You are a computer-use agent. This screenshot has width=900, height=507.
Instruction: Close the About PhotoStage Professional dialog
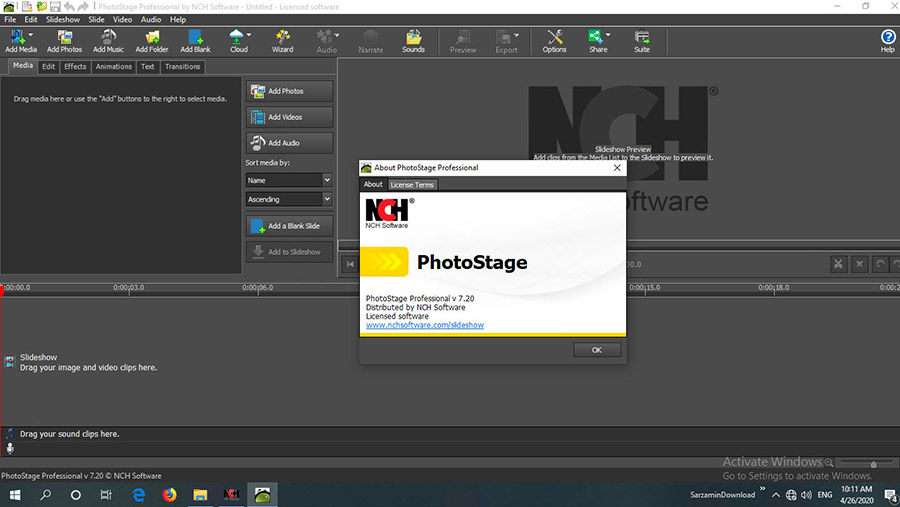[617, 168]
